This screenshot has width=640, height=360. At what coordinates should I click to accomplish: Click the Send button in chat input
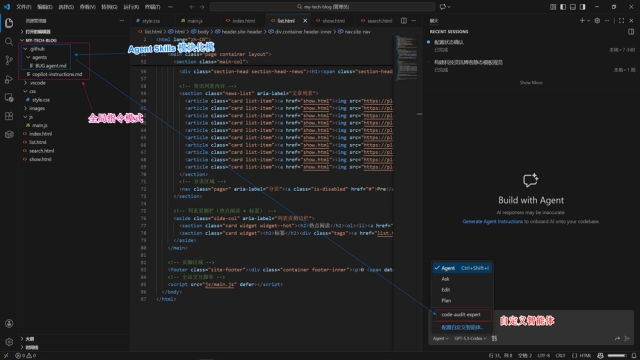pos(627,338)
